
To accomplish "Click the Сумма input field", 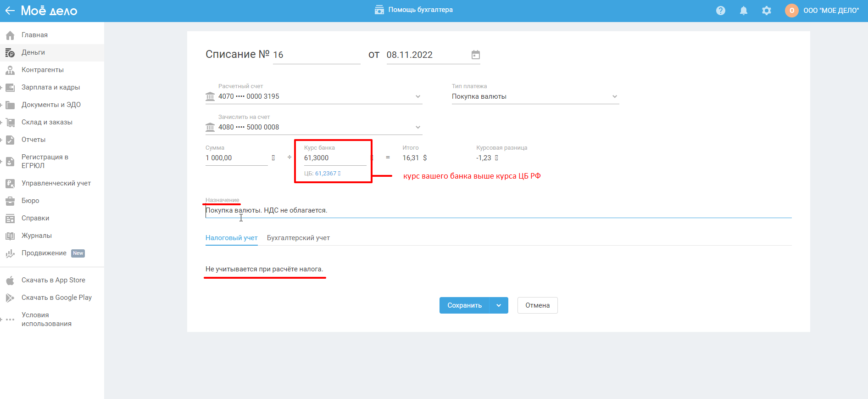I will (237, 158).
